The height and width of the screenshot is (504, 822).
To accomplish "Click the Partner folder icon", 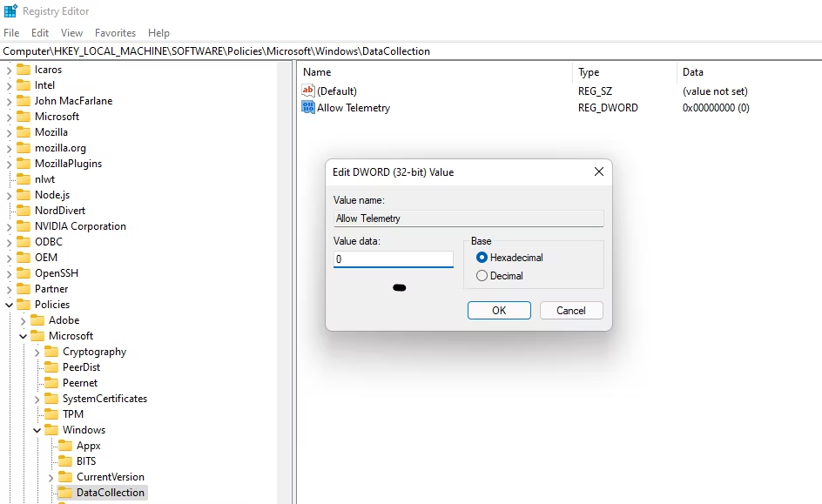I will [24, 289].
